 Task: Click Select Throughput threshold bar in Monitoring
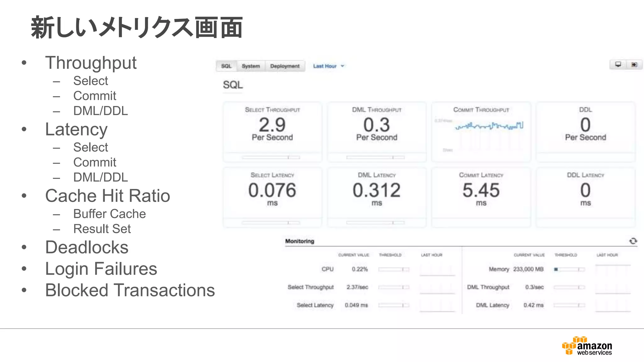394,287
